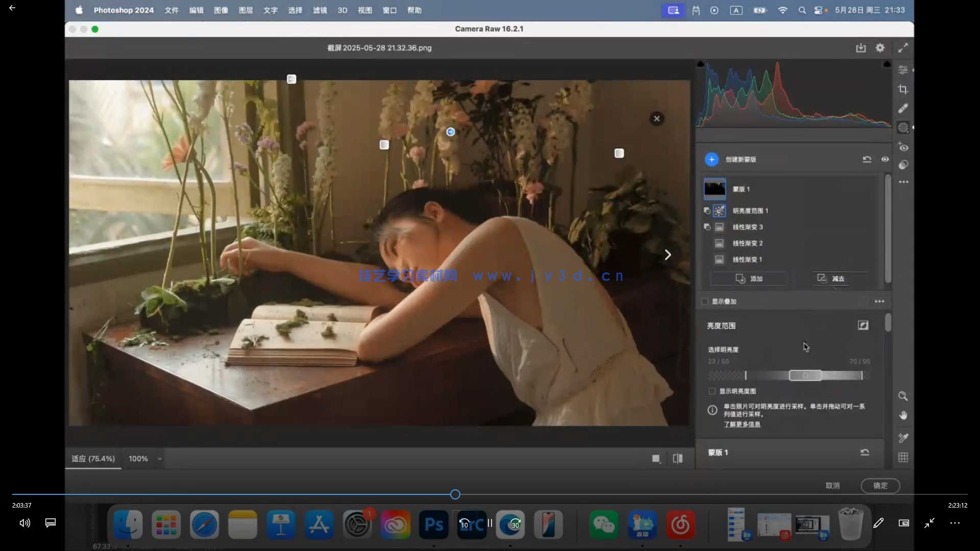Click the 确定 confirm button
This screenshot has width=980, height=551.
tap(880, 486)
